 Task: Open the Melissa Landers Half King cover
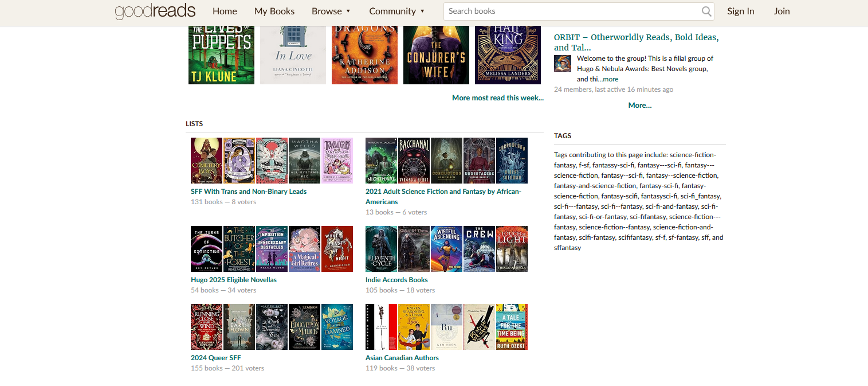[x=508, y=54]
